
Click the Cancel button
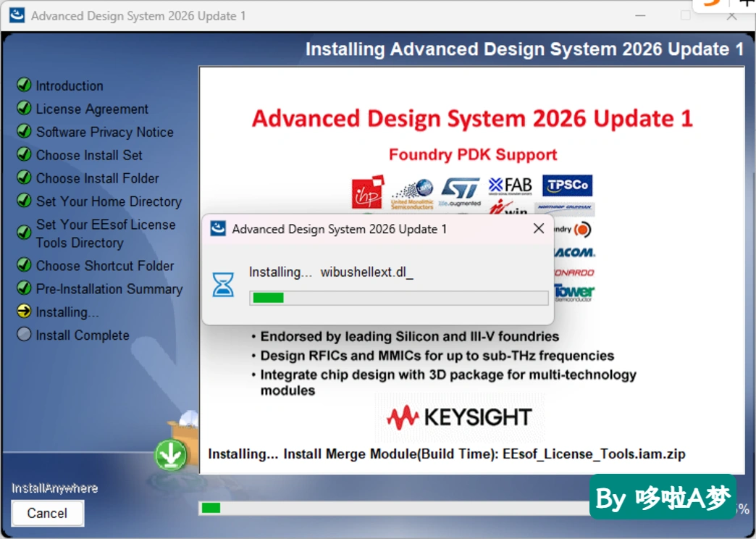[x=47, y=513]
